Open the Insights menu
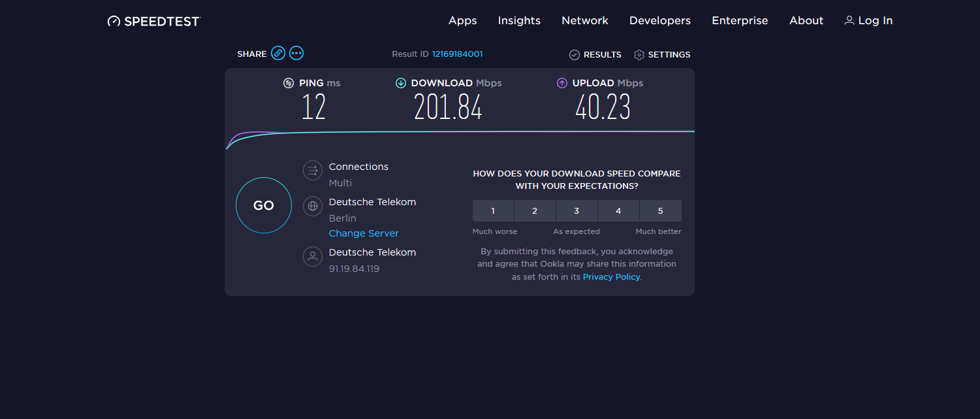This screenshot has width=980, height=419. (519, 20)
